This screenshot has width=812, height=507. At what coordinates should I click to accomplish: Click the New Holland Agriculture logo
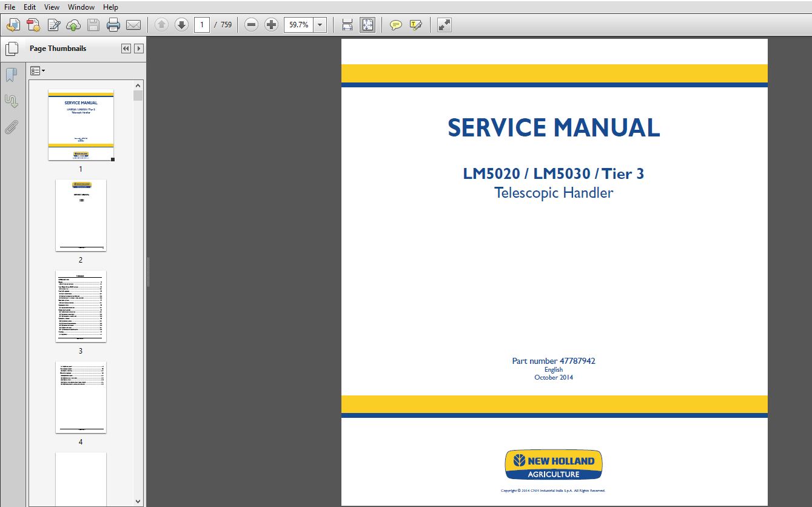(554, 465)
